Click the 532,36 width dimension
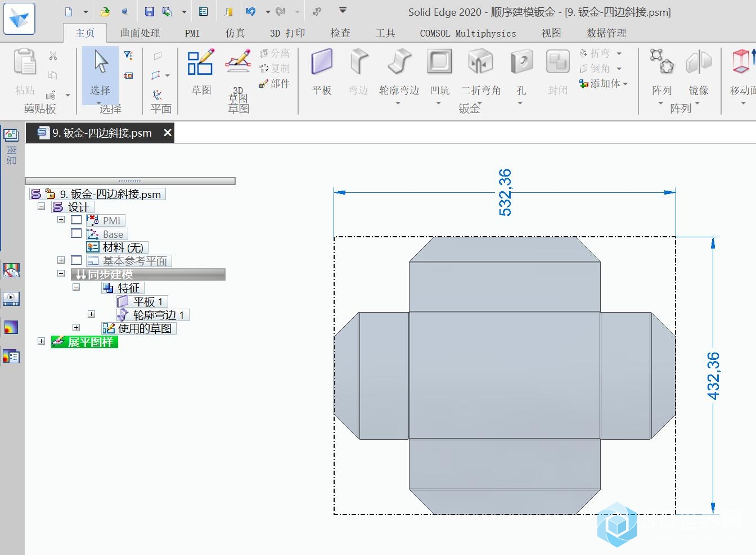756x555 pixels. point(505,192)
